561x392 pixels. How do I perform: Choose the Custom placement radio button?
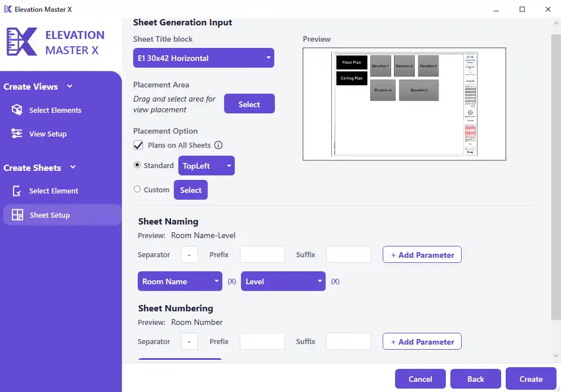click(x=137, y=190)
